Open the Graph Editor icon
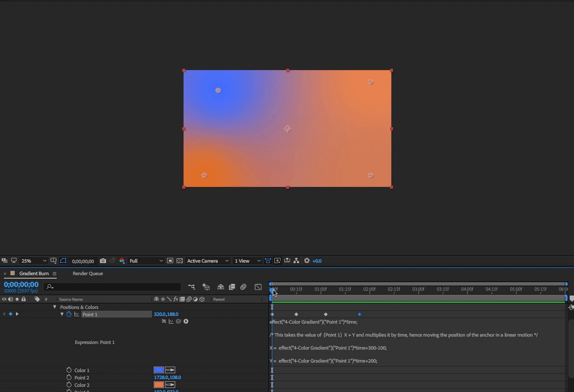 [258, 286]
